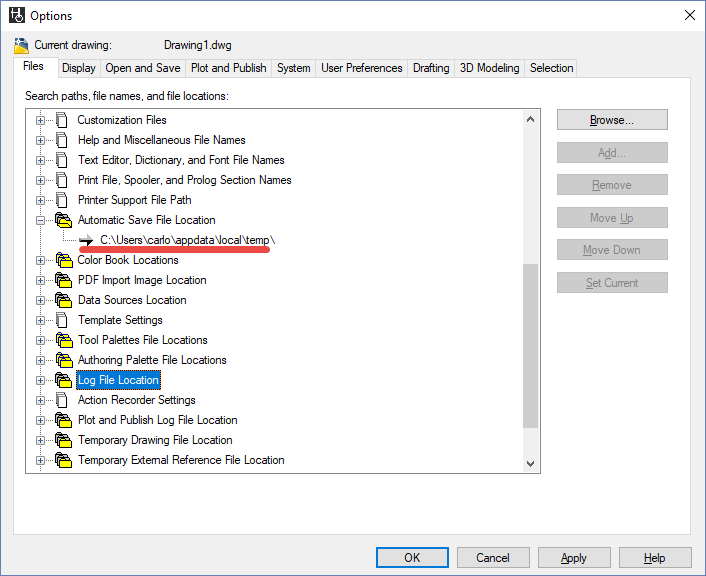Expand Help and Miscellaneous File Names node
Image resolution: width=706 pixels, height=576 pixels.
tap(40, 141)
